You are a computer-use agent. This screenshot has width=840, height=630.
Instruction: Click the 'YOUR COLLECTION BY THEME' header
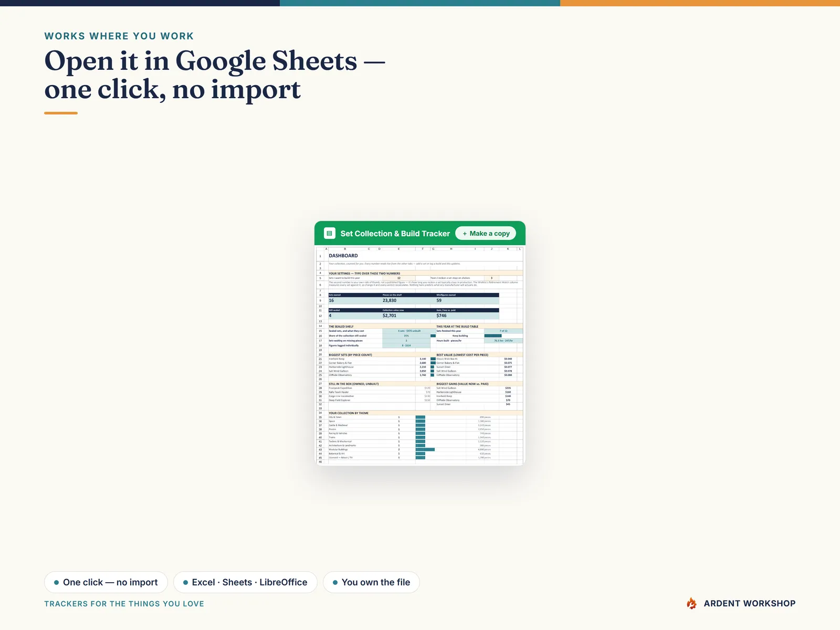(349, 413)
